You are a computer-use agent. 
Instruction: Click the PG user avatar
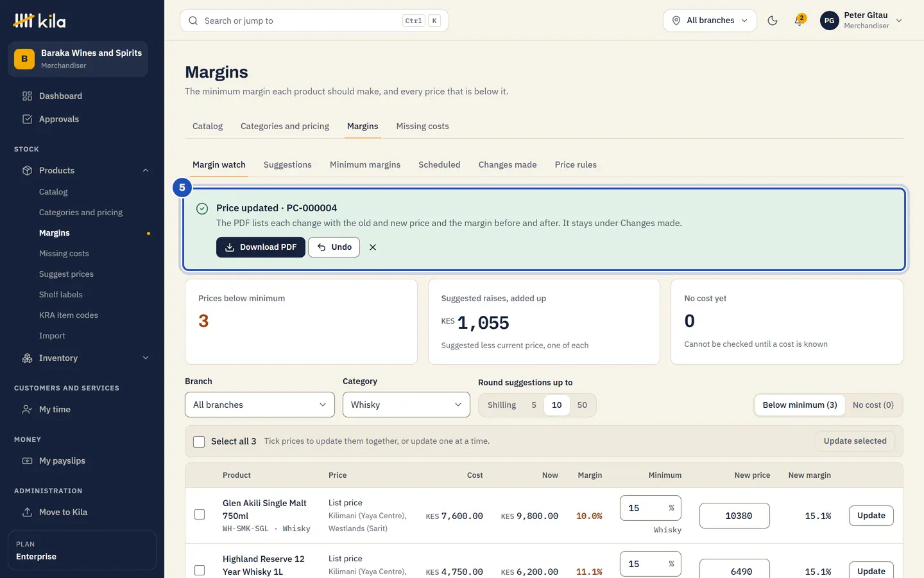point(829,21)
